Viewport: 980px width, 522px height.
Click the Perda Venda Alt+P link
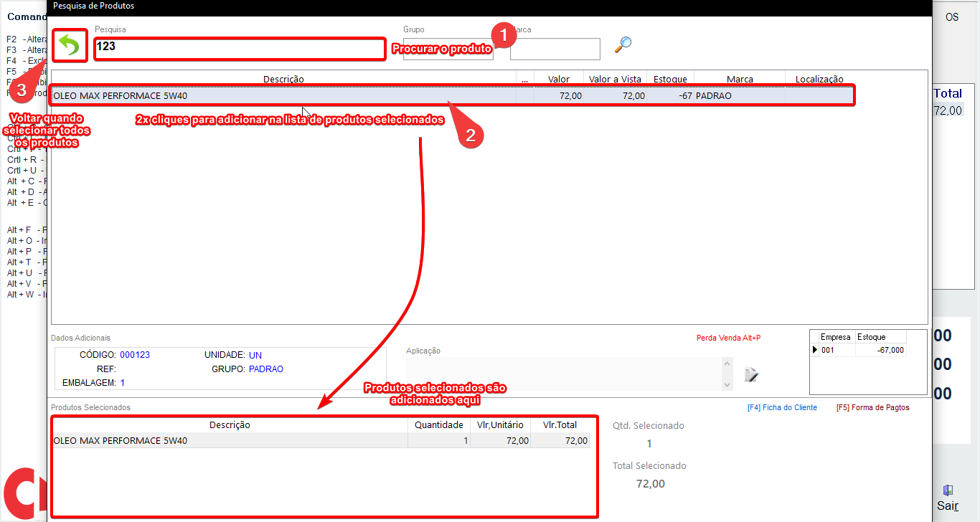(x=728, y=338)
